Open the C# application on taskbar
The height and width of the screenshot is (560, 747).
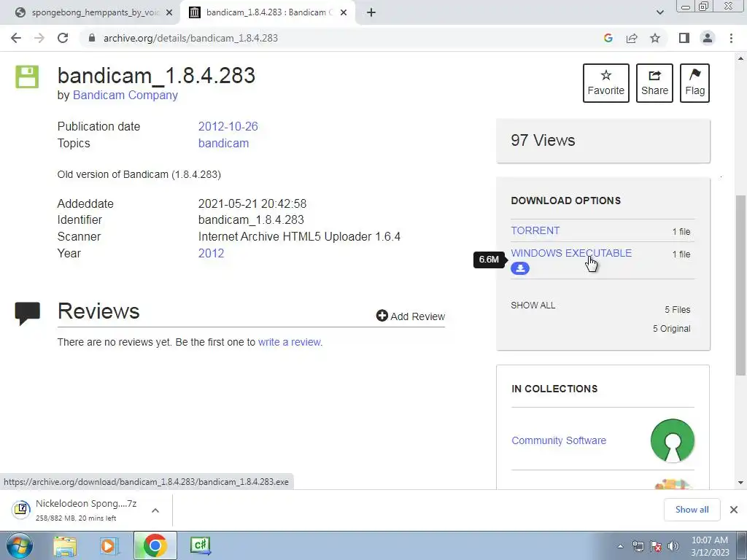tap(200, 545)
